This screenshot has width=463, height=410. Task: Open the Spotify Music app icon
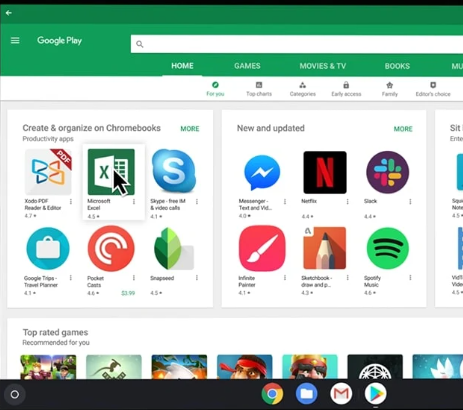tap(388, 248)
